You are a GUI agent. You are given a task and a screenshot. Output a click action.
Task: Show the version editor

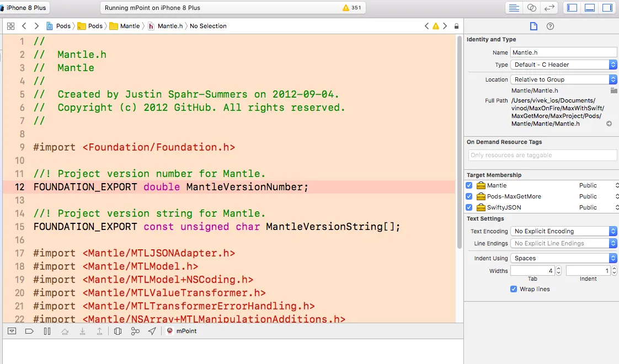pos(549,8)
